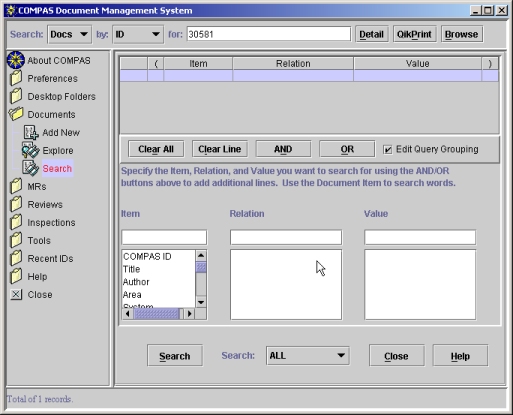Viewport: 513px width, 415px height.
Task: Run the query with the Search button
Action: [x=175, y=356]
